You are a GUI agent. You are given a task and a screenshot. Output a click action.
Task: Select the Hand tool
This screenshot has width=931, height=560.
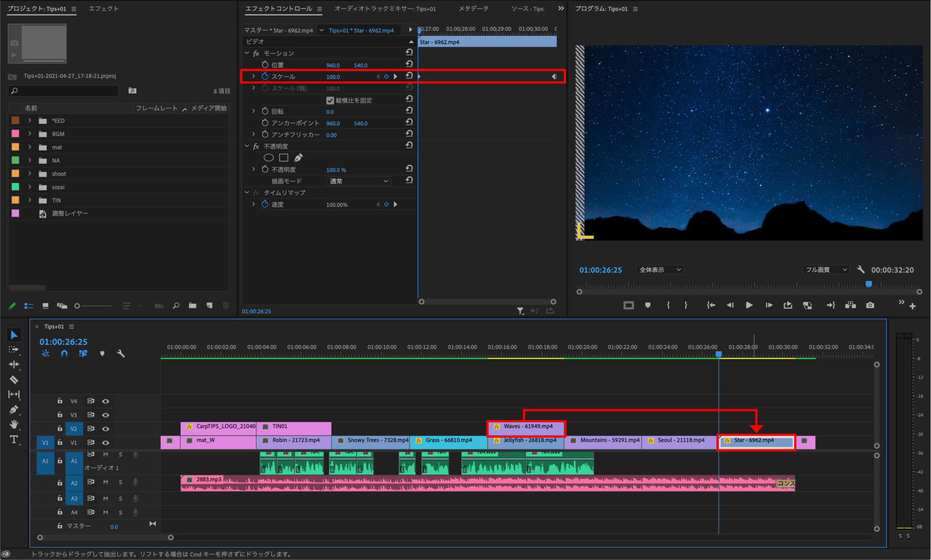(14, 424)
